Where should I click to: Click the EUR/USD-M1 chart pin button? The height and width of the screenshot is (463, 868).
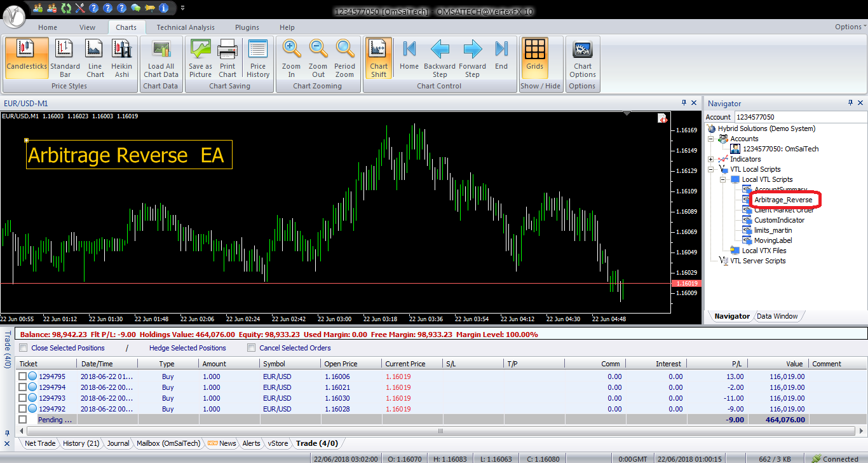click(x=684, y=103)
